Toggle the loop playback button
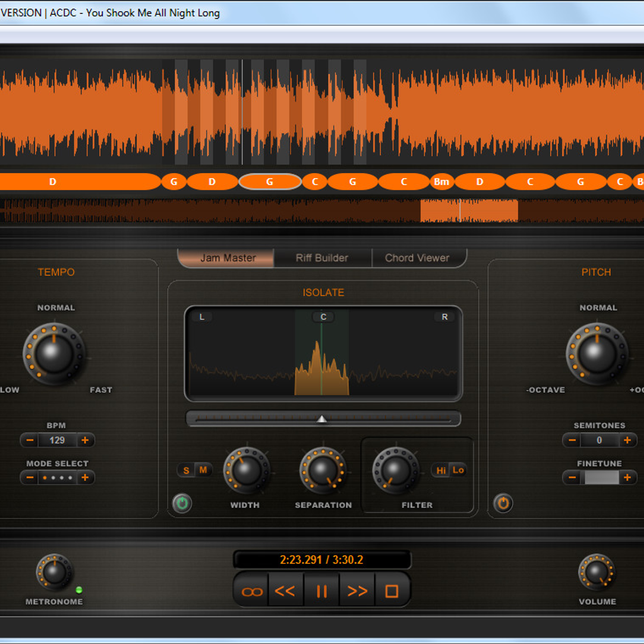Image resolution: width=644 pixels, height=644 pixels. point(252,591)
